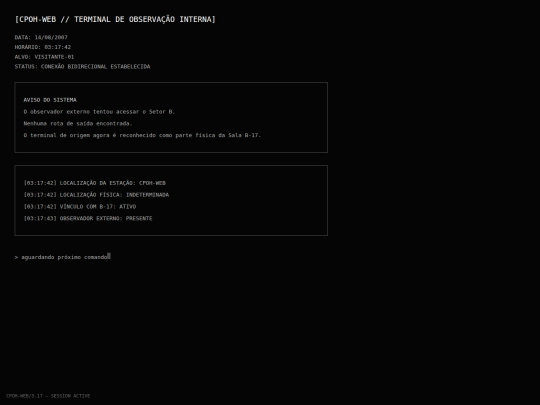Click the 'aguardando próximo comando' prompt line
This screenshot has width=540, height=405.
pos(63,257)
